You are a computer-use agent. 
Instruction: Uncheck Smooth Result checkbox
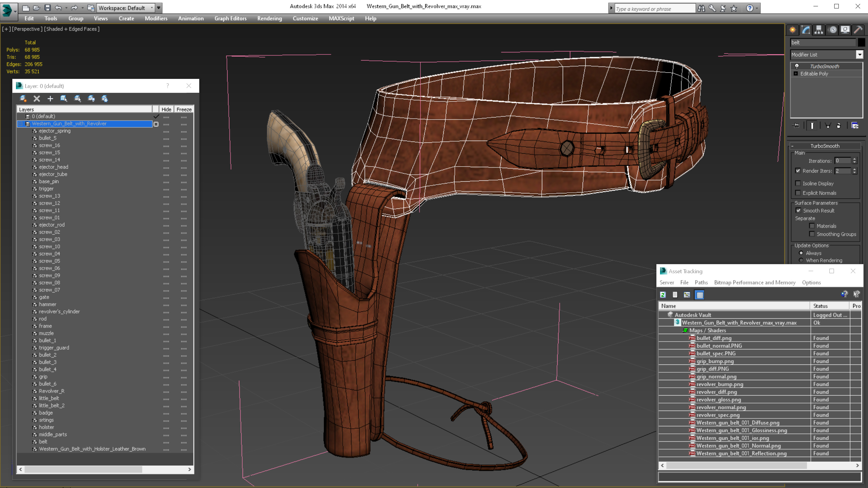[x=798, y=211]
